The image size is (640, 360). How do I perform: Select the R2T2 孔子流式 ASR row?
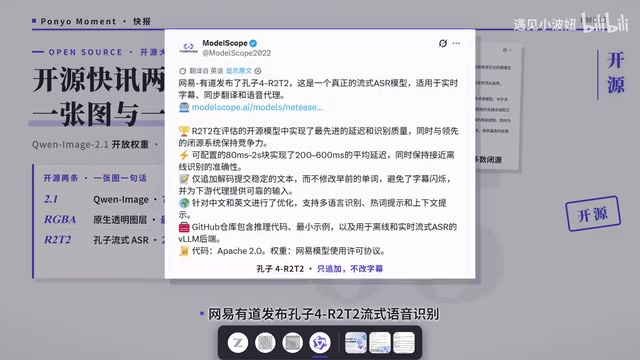(104, 240)
